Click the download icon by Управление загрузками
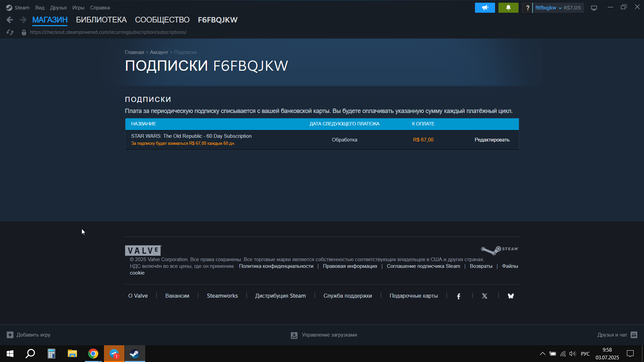The height and width of the screenshot is (362, 644). point(294,335)
